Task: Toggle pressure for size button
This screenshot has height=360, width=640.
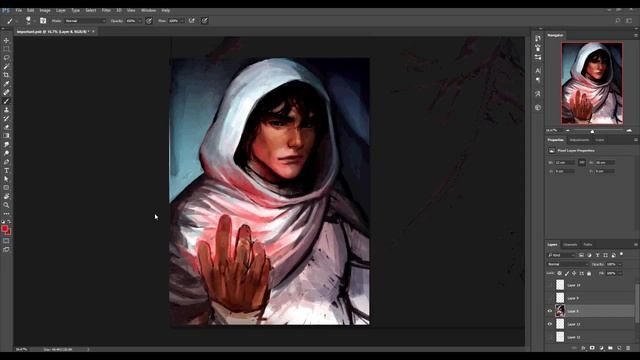Action: (204, 20)
